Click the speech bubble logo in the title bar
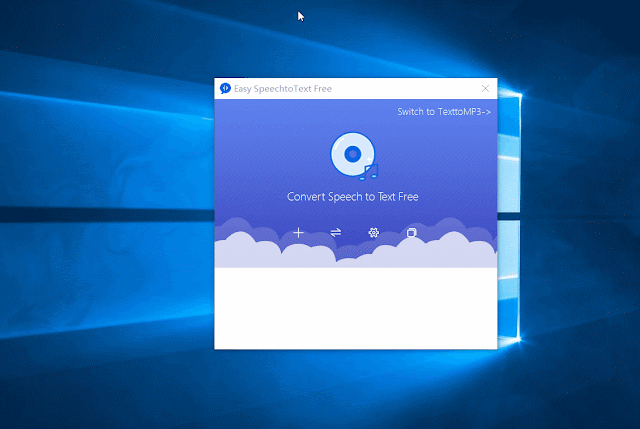This screenshot has height=429, width=640. [x=225, y=88]
